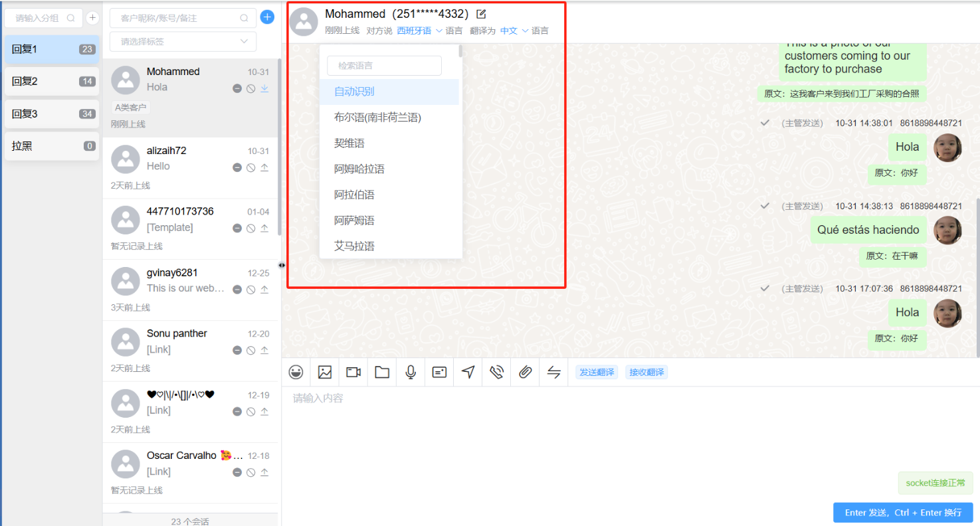Click the 23 个会话 conversation count footer
The width and height of the screenshot is (980, 526).
tap(190, 521)
